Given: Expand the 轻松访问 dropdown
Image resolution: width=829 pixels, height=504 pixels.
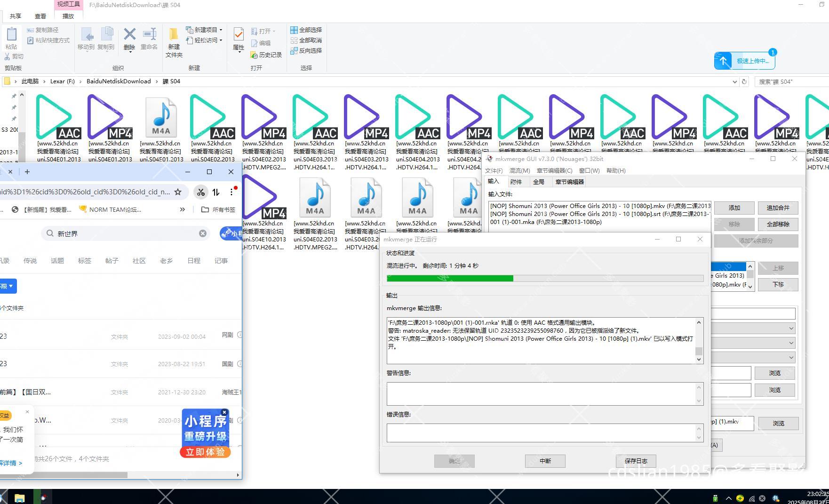Looking at the screenshot, I should (221, 40).
